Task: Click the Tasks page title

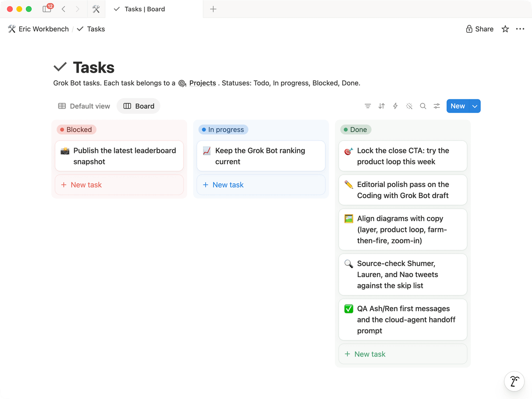Action: (94, 67)
